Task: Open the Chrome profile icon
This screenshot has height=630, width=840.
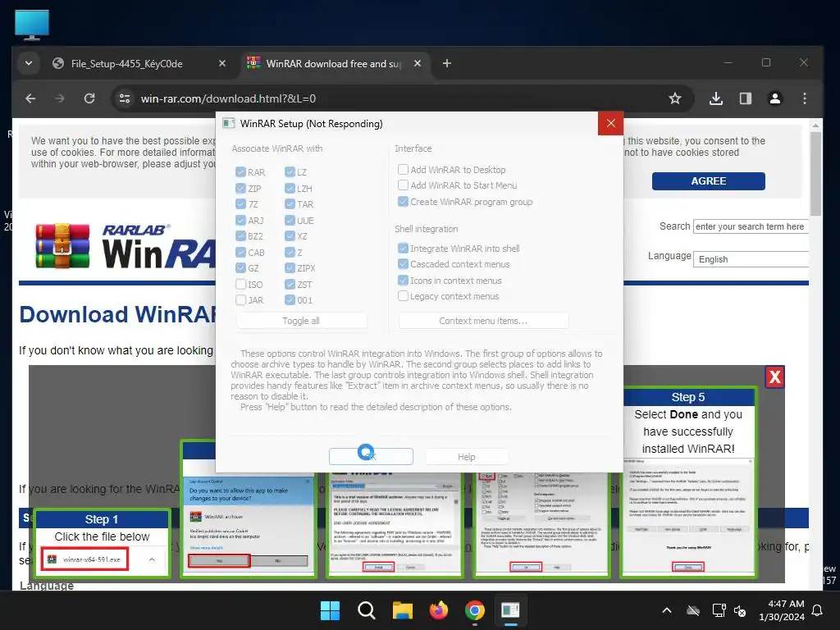Action: [774, 98]
